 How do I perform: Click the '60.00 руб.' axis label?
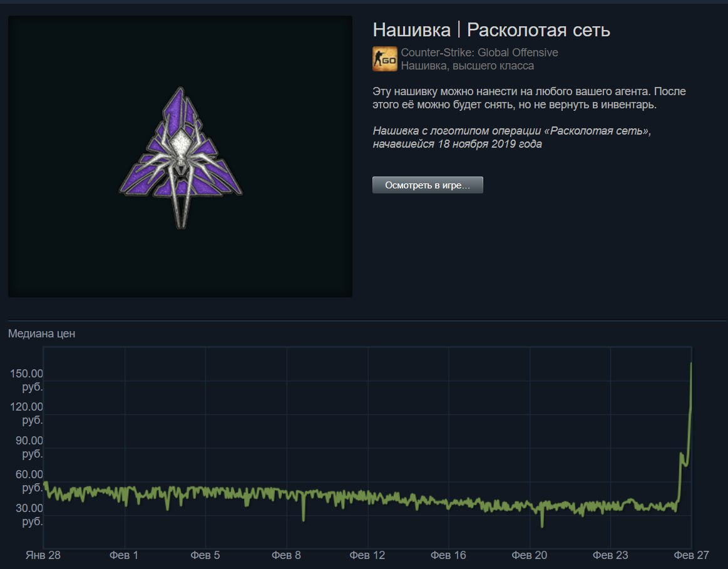[x=29, y=481]
